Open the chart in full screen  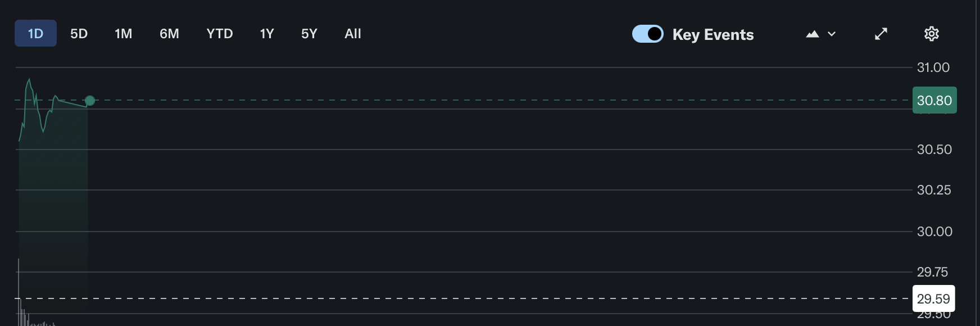881,34
